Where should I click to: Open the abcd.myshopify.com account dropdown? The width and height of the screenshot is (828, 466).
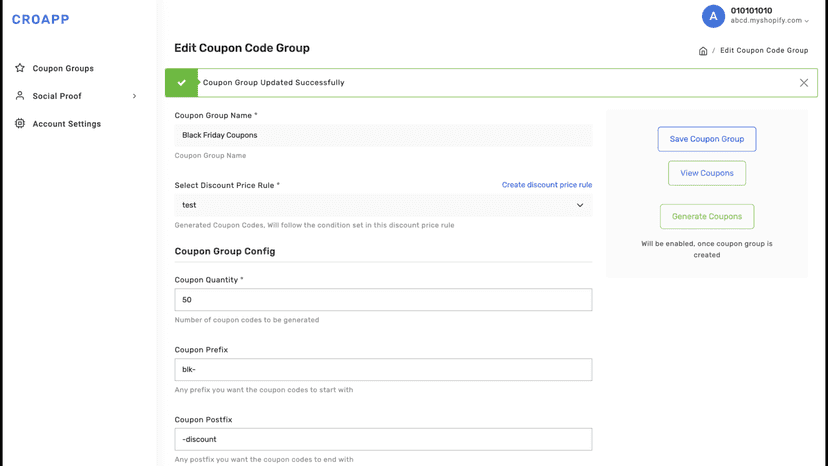coord(769,21)
